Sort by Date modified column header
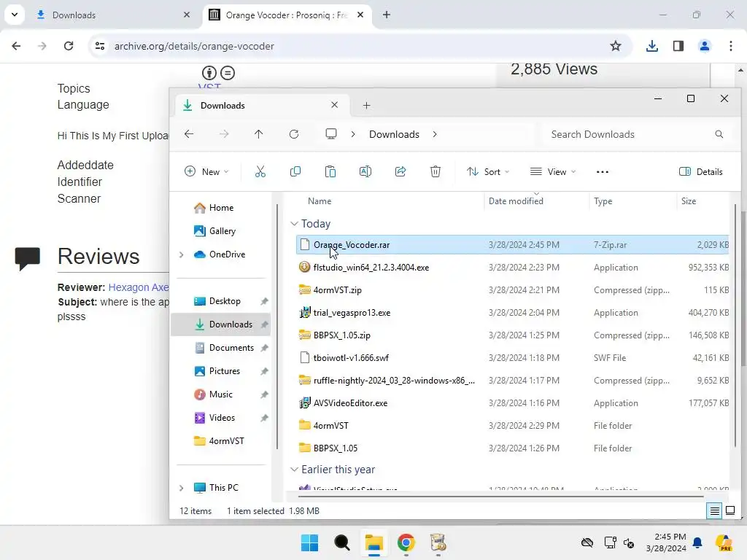The image size is (747, 560). pos(516,201)
